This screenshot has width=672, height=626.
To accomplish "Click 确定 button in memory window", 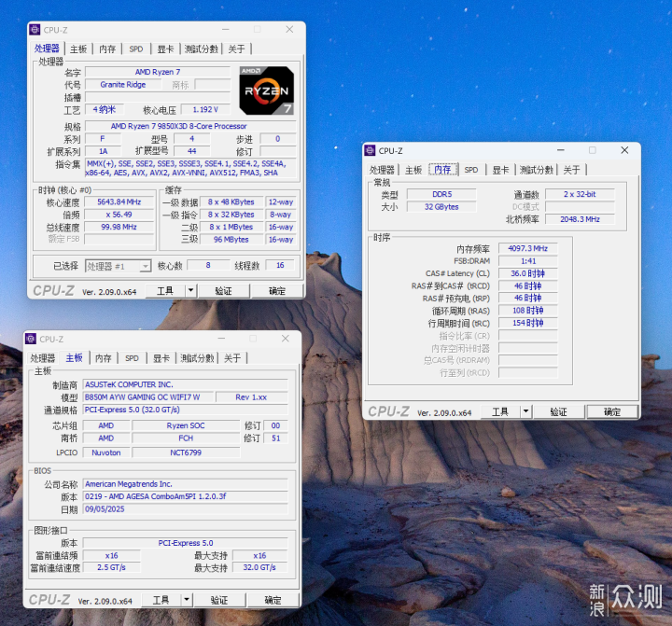I will [x=612, y=411].
